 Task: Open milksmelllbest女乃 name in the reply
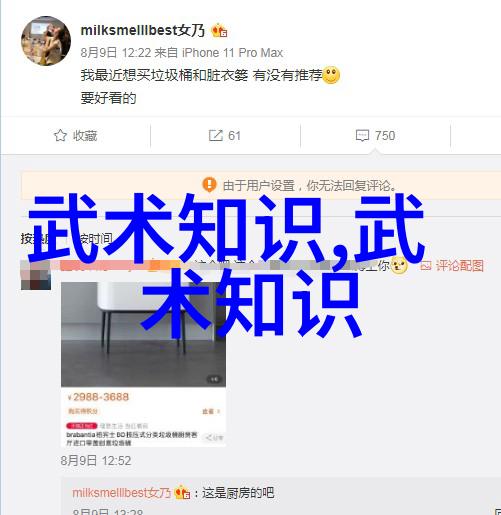tap(122, 493)
